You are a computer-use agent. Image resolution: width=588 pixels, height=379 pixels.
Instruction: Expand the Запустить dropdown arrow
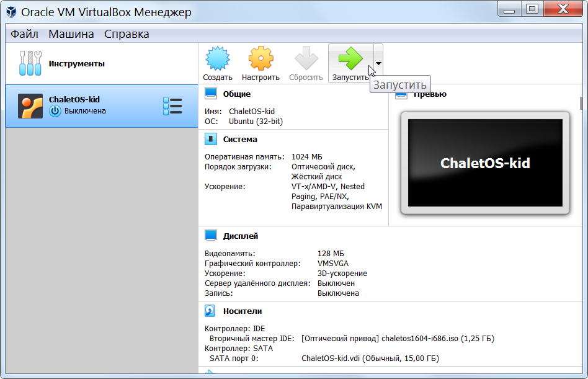pos(378,63)
